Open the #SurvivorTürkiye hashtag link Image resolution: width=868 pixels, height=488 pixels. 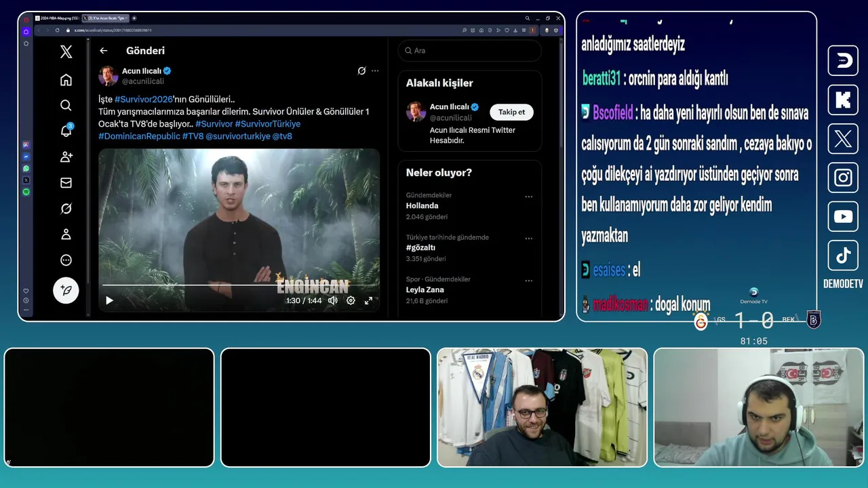(267, 124)
